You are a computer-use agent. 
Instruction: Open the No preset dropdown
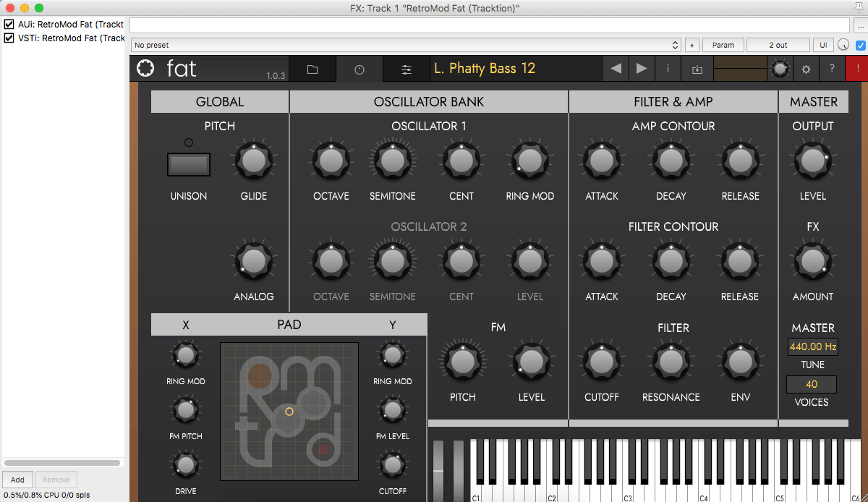(x=406, y=45)
